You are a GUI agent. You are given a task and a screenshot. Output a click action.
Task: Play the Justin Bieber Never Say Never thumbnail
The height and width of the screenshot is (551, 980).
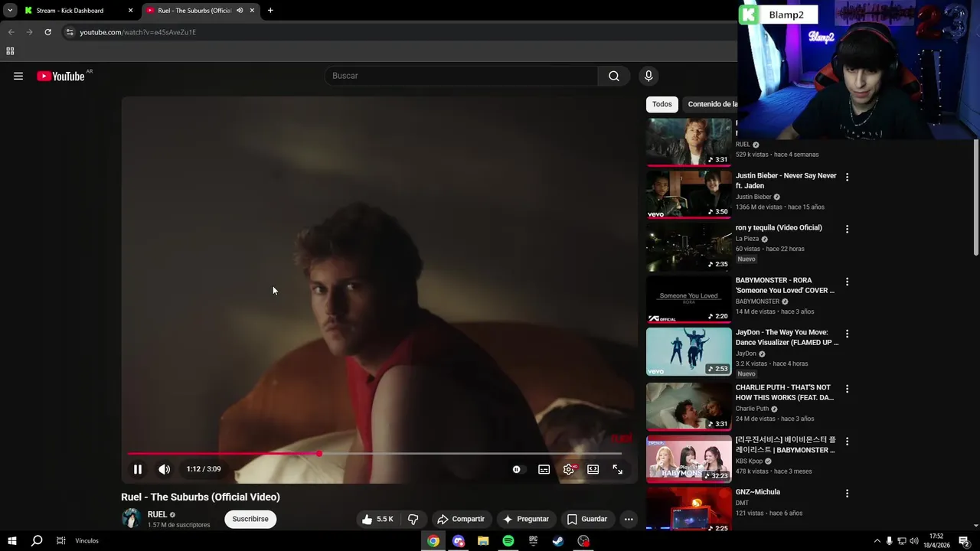point(689,194)
